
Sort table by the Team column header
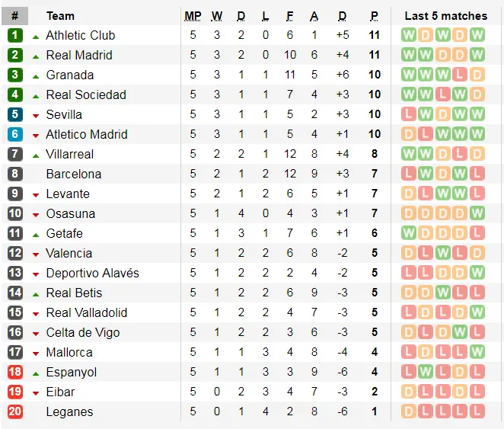pos(60,15)
